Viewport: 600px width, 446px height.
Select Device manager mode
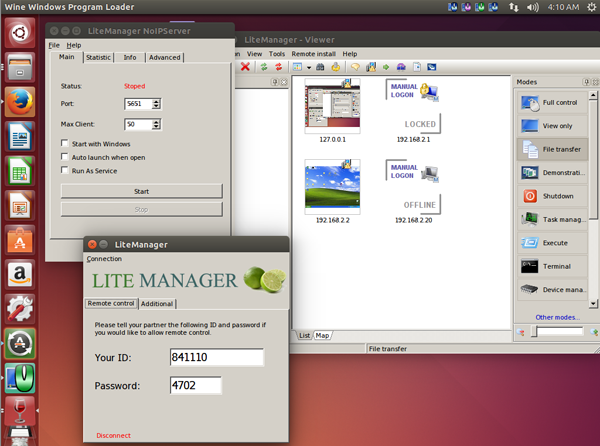pos(552,290)
